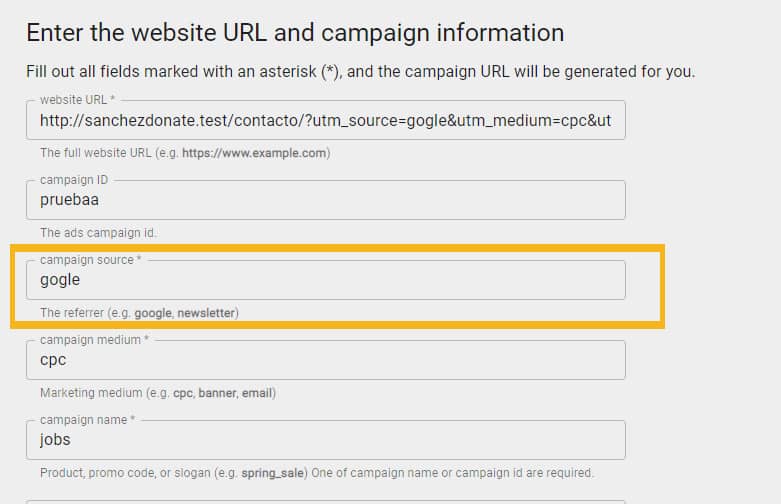The width and height of the screenshot is (781, 504).
Task: Click 'The ads campaign id.' helper text
Action: [98, 233]
